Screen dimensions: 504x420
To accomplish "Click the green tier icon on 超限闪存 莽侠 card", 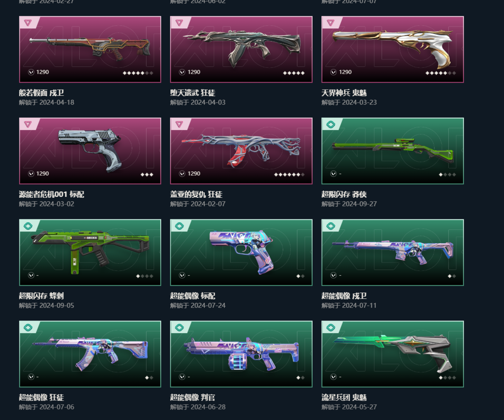I will pyautogui.click(x=330, y=124).
